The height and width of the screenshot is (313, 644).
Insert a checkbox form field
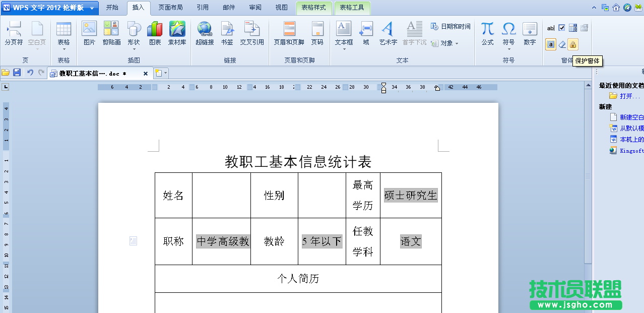[562, 28]
